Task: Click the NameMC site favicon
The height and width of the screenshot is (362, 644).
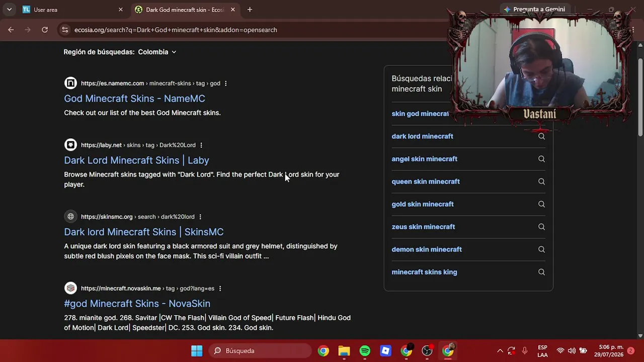Action: [70, 83]
